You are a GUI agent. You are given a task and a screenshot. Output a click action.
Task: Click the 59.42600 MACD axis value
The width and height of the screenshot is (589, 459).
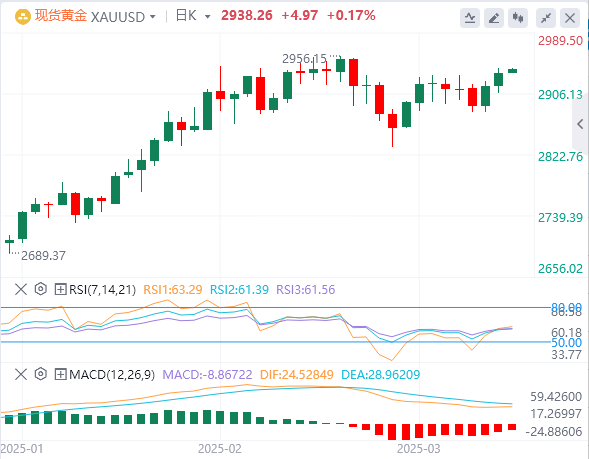coord(556,397)
